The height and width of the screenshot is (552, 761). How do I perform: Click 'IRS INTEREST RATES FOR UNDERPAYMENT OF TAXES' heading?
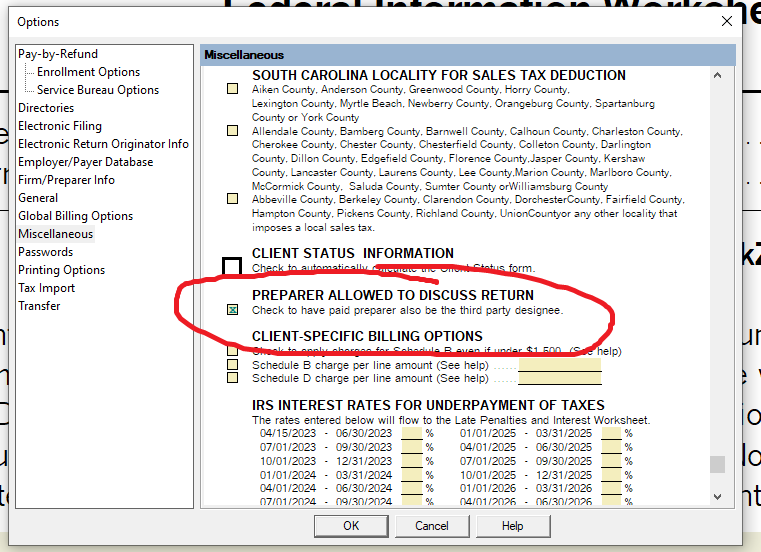[428, 405]
